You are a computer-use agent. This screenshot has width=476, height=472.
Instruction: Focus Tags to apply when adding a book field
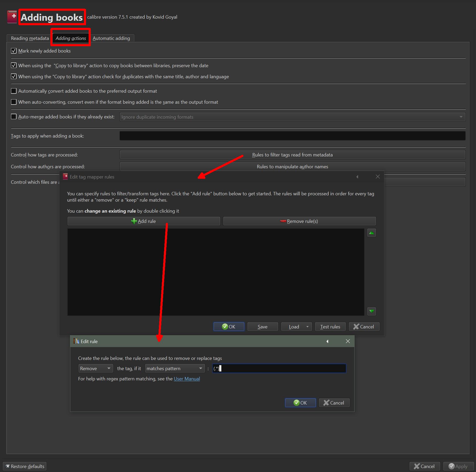[292, 136]
